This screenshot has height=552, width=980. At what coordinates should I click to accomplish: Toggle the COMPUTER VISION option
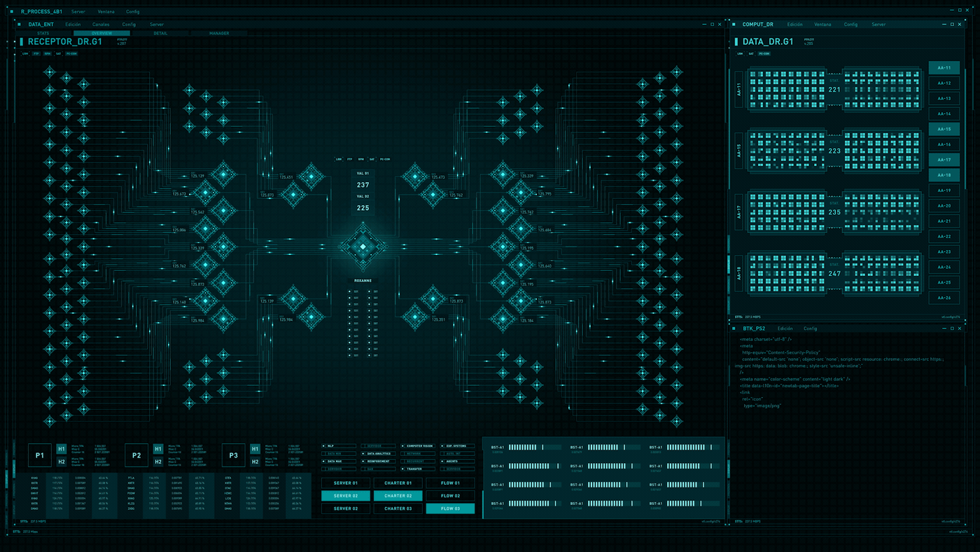coord(418,446)
